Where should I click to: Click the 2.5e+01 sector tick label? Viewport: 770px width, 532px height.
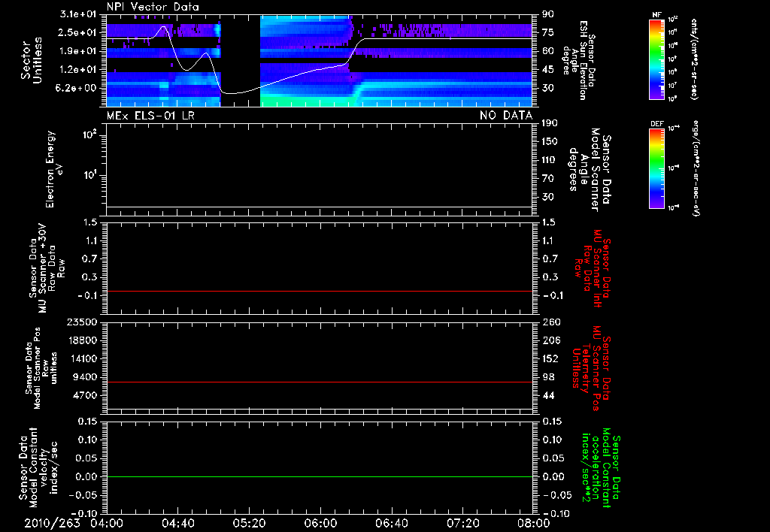tap(78, 32)
